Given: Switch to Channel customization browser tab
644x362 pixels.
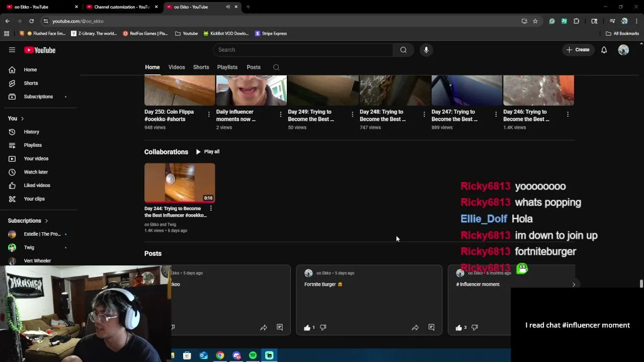Looking at the screenshot, I should 121,7.
